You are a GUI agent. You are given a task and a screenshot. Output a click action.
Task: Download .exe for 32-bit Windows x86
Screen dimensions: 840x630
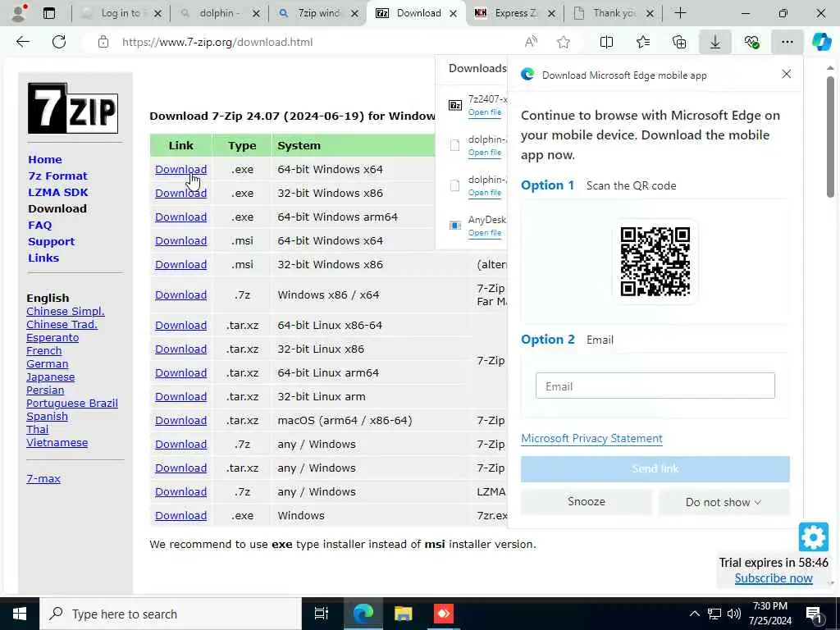pos(180,193)
